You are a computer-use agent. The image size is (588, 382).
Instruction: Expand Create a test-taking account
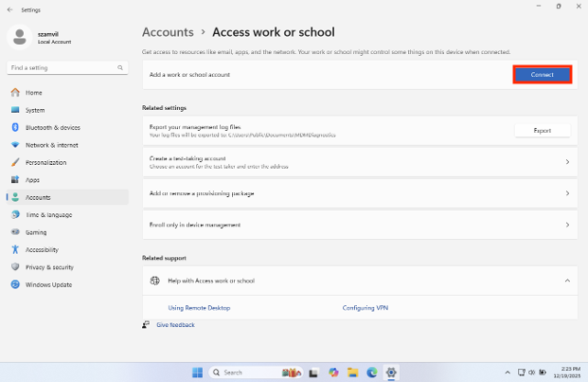[x=358, y=162]
